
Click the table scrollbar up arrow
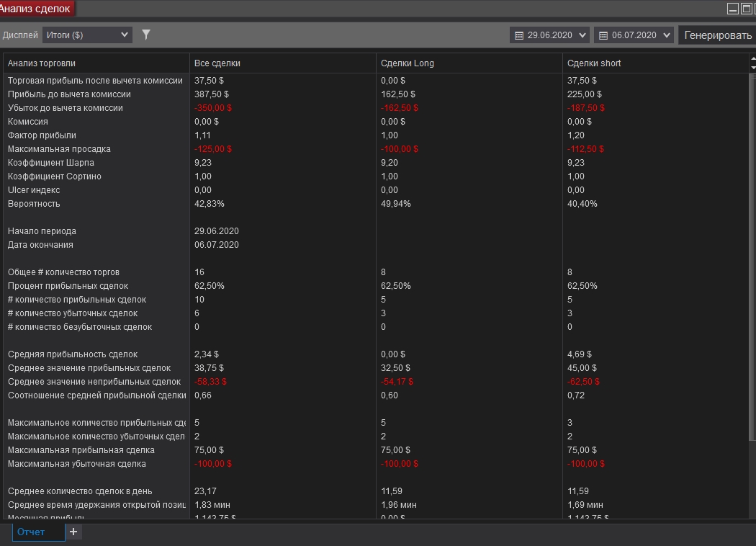(753, 60)
